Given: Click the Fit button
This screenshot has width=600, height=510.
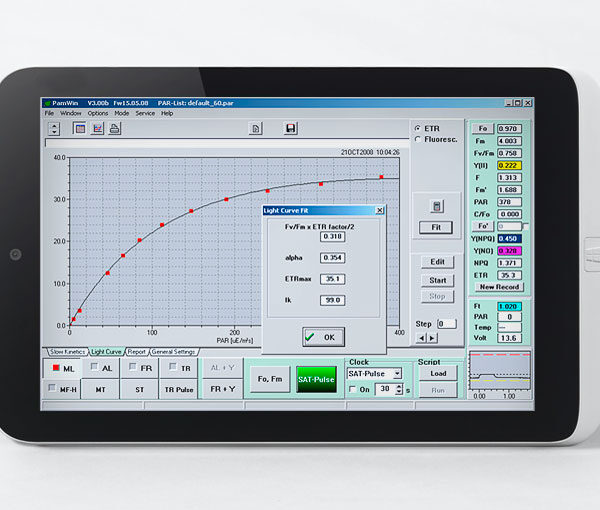Looking at the screenshot, I should point(436,227).
